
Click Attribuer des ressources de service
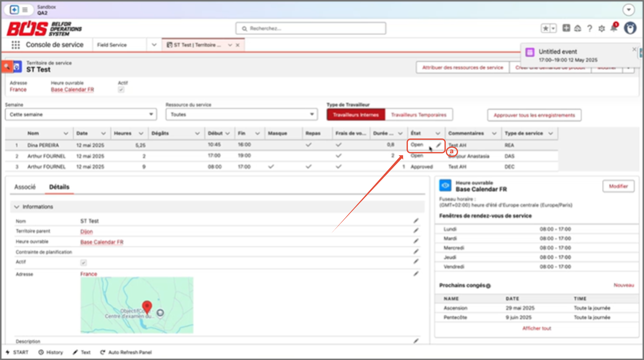tap(462, 68)
